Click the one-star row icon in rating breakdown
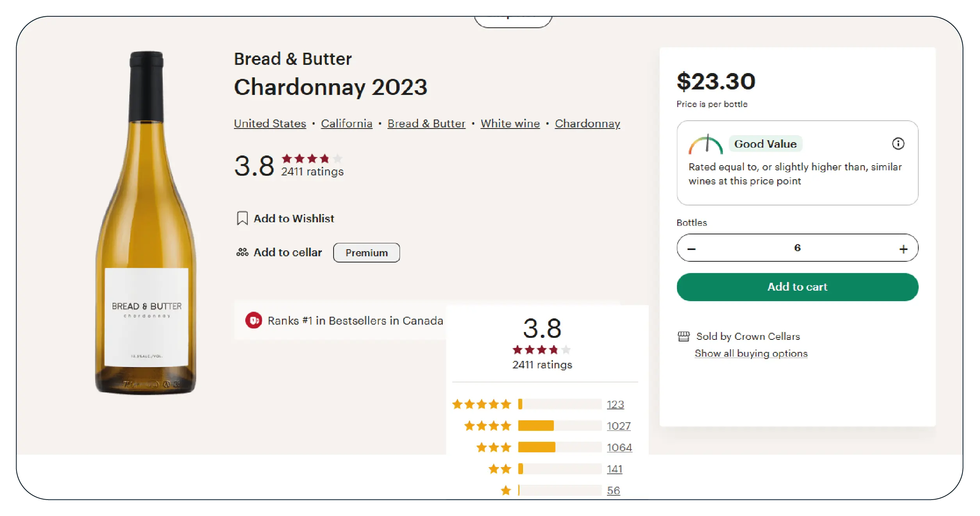980x516 pixels. pos(505,490)
